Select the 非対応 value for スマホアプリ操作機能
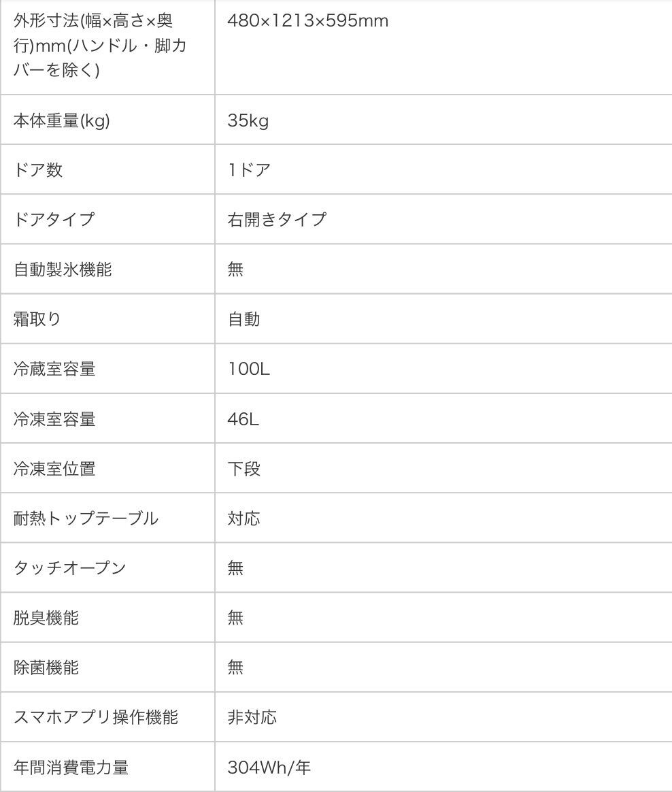This screenshot has height=792, width=672. tap(252, 717)
